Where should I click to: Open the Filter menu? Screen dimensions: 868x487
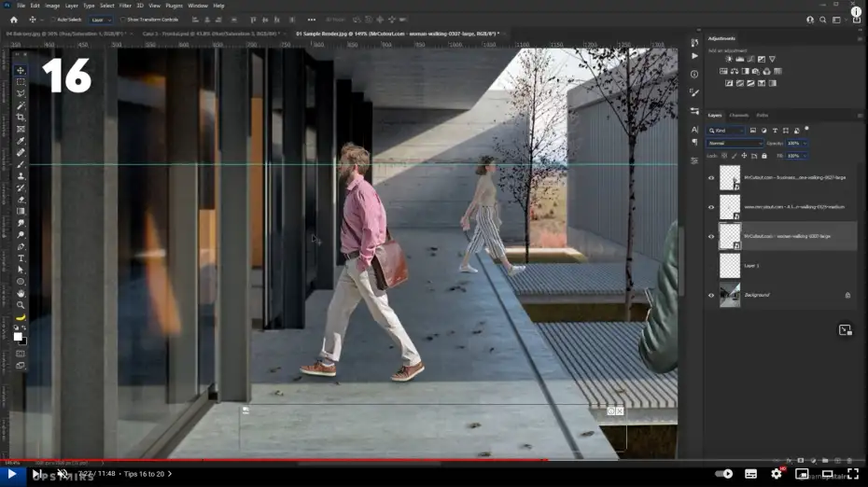tap(125, 6)
